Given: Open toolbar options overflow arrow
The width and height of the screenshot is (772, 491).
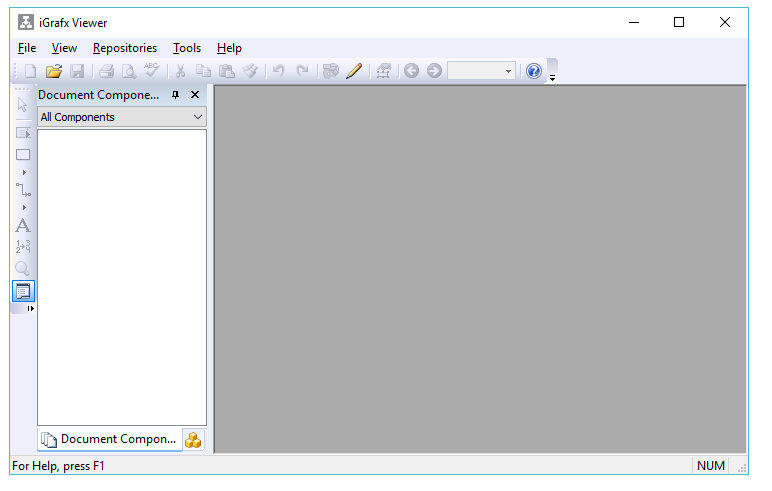Looking at the screenshot, I should click(552, 78).
